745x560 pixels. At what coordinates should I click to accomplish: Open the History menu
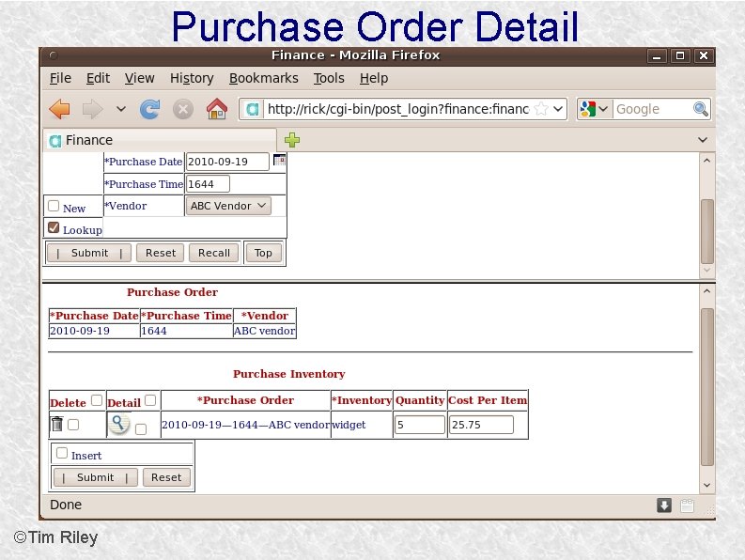click(x=192, y=78)
